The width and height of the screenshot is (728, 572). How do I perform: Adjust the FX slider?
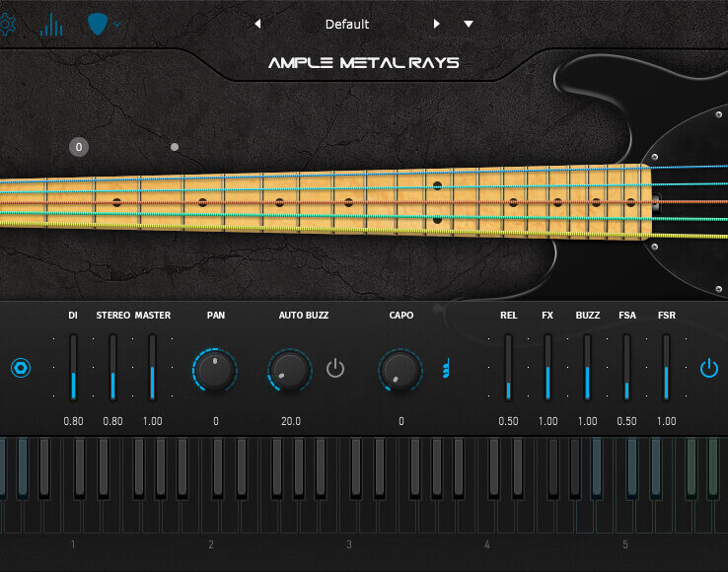(x=547, y=367)
